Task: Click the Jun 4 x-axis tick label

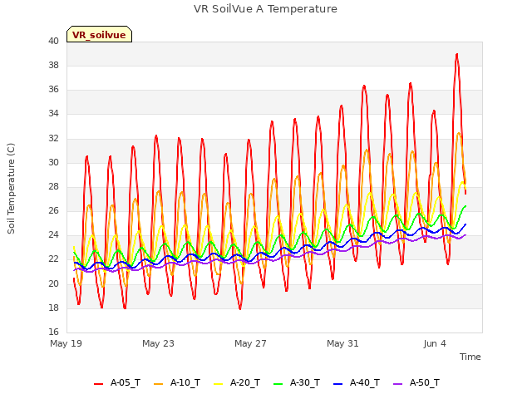Action: pyautogui.click(x=435, y=343)
